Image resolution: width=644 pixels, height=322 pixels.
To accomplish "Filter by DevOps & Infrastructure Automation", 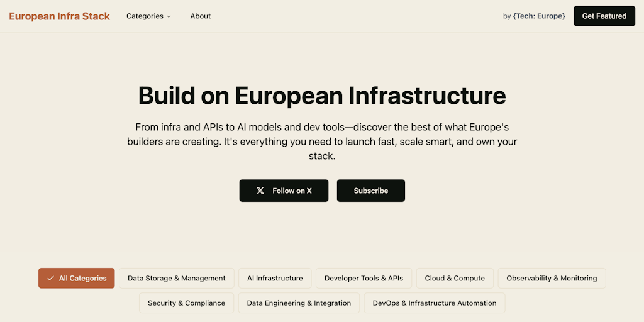I will click(x=435, y=303).
